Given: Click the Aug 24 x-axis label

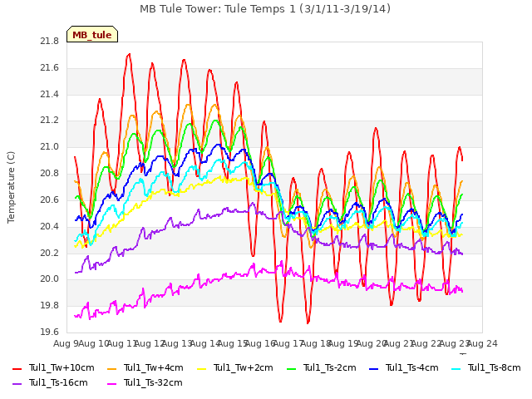Looking at the screenshot, I should click(x=482, y=343).
